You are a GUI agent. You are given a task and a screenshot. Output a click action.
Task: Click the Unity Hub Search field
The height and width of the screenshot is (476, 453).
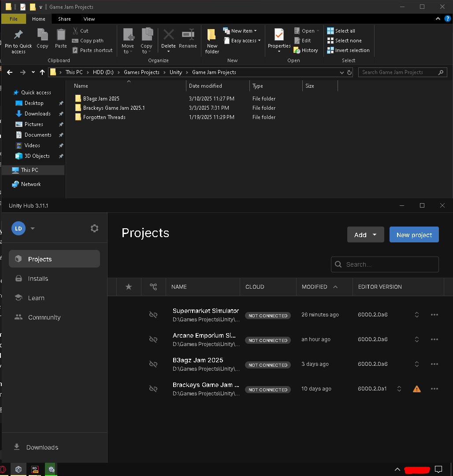[x=385, y=264]
